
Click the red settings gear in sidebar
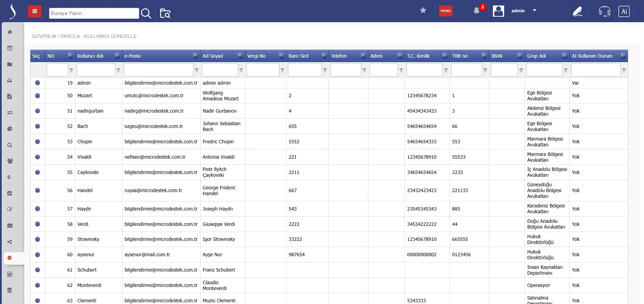10,258
